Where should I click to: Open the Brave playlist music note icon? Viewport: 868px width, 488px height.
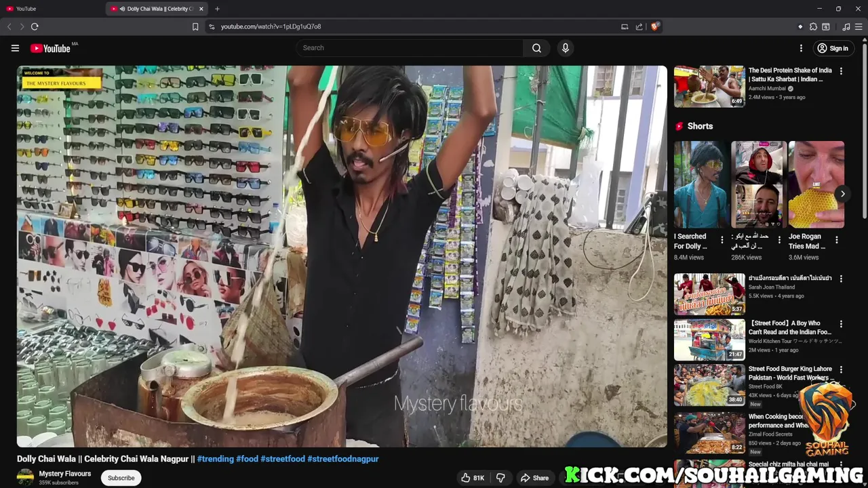coord(846,26)
